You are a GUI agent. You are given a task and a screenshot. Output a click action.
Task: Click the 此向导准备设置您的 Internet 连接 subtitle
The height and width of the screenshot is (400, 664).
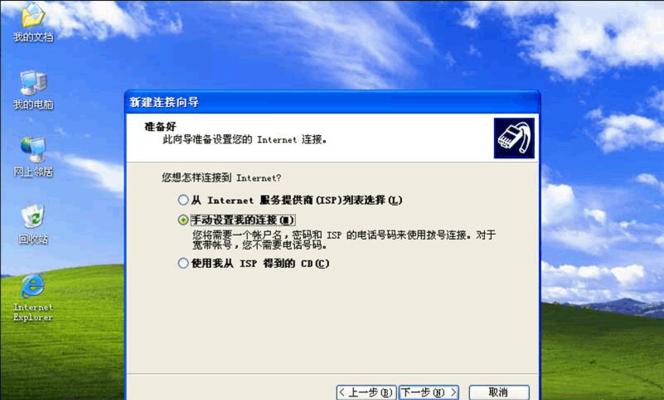point(244,139)
